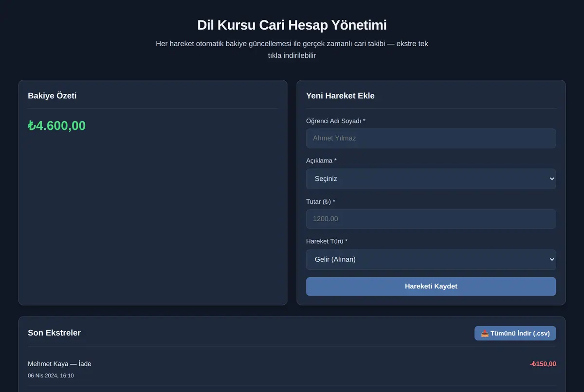
Task: Click the date 06 Nis 2024, 16:10
Action: click(x=51, y=375)
